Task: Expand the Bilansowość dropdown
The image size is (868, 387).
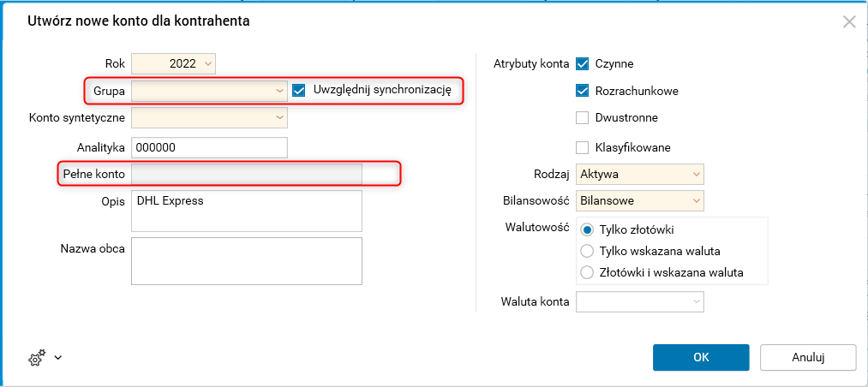Action: (695, 201)
